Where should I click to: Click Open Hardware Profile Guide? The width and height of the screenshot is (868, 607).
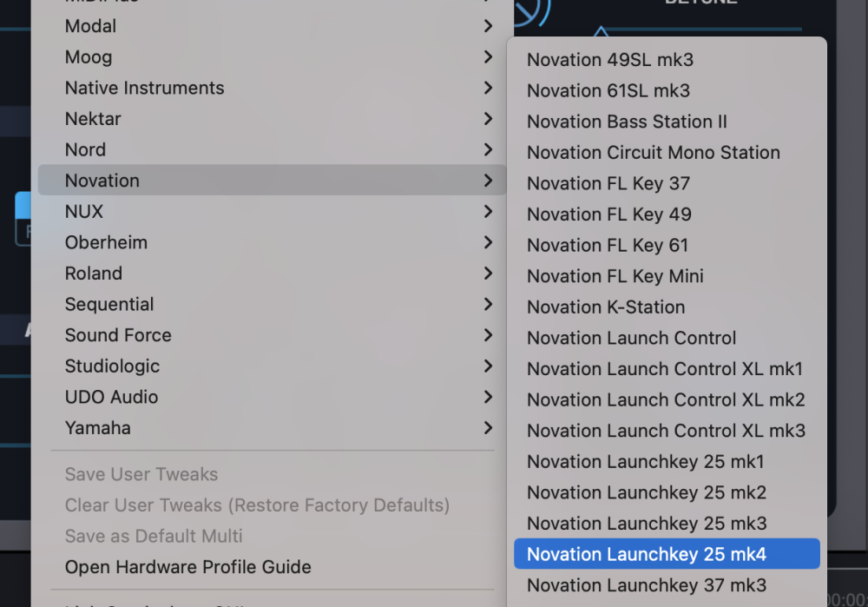(187, 567)
